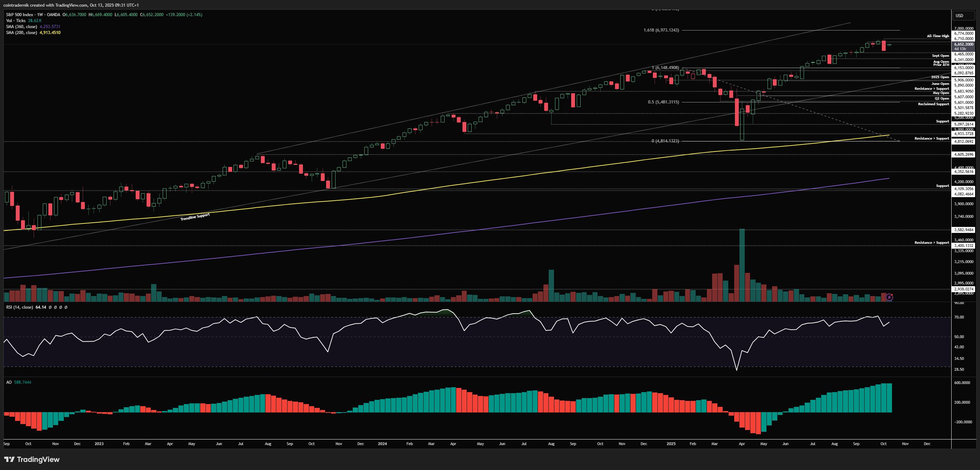Click the 0.5 Fibonacci level label
Viewport: 980px width, 470px height.
663,102
